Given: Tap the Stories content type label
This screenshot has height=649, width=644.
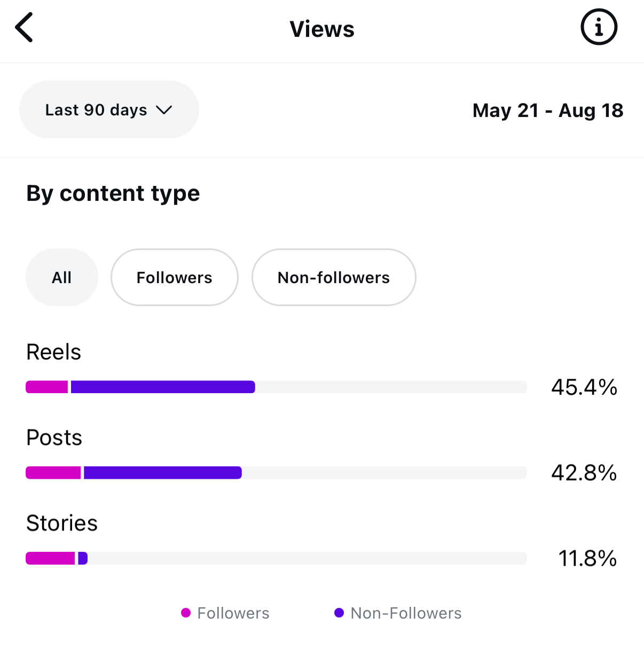Looking at the screenshot, I should [62, 523].
